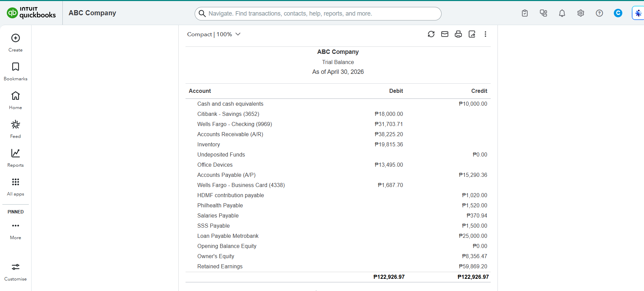Open the connected apps icon in header
Screen dimensions: 644x291
coord(543,13)
